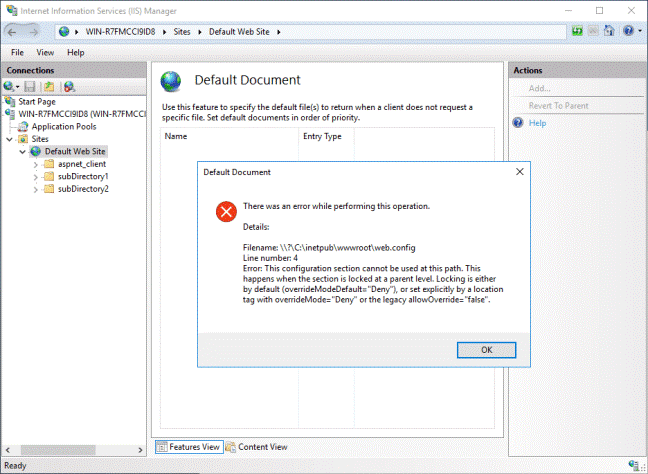Screen dimensions: 648x474
Task: Click the status bar network icon
Action: point(634,465)
